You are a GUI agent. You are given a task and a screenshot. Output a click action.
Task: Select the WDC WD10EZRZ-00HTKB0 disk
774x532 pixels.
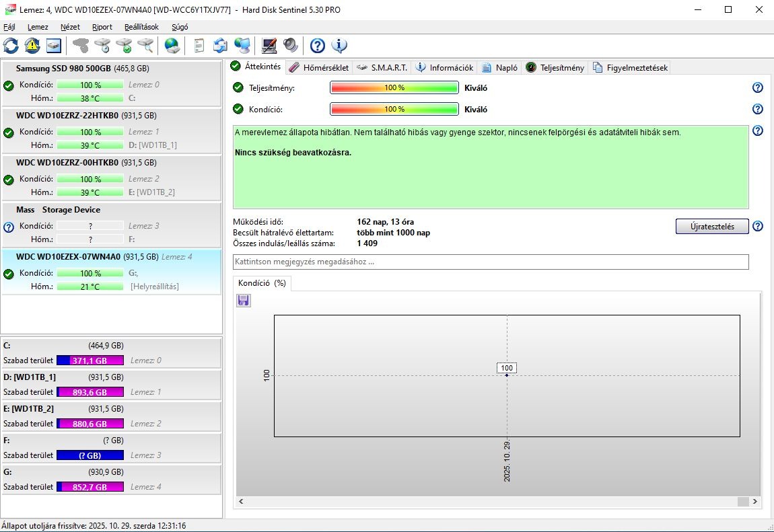(x=112, y=177)
